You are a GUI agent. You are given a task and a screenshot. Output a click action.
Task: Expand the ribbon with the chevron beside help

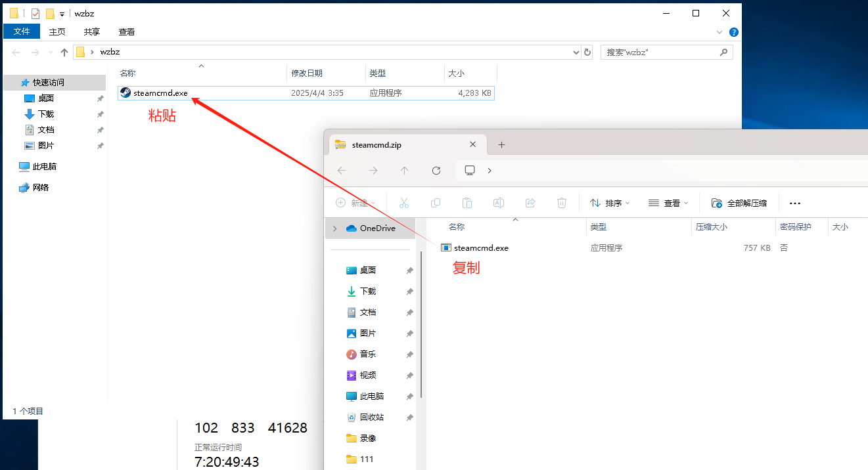click(720, 32)
